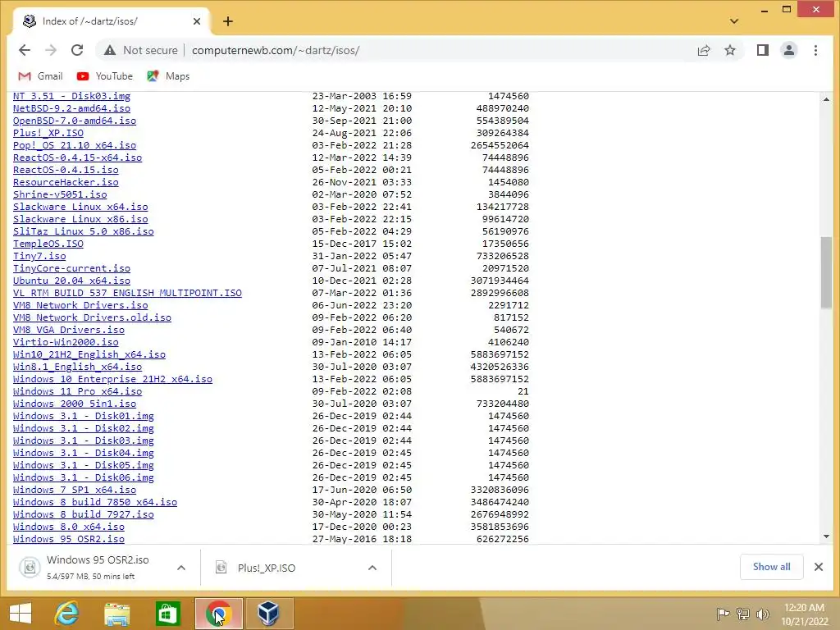Click Windows_10_Enterprise_21H2_x64.iso link
The width and height of the screenshot is (840, 630).
tap(112, 379)
